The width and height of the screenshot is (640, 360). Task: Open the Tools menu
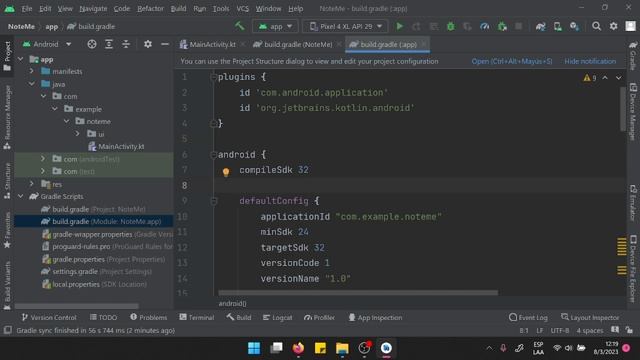[x=221, y=9]
